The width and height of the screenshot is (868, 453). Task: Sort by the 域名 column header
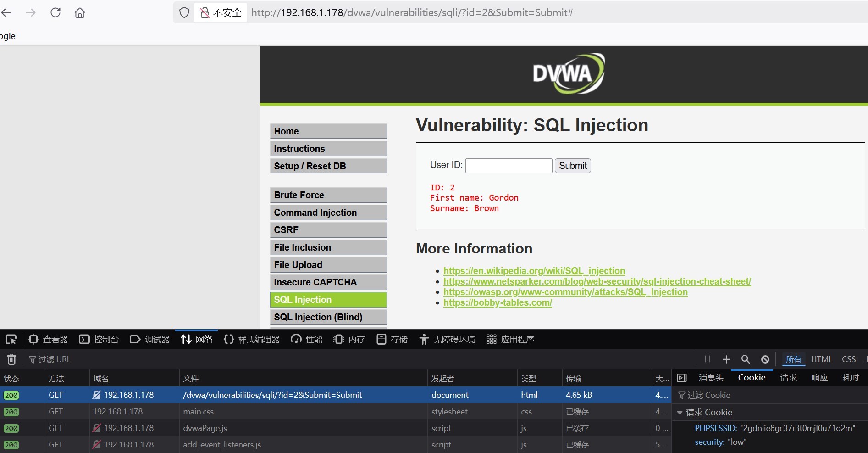(x=134, y=379)
